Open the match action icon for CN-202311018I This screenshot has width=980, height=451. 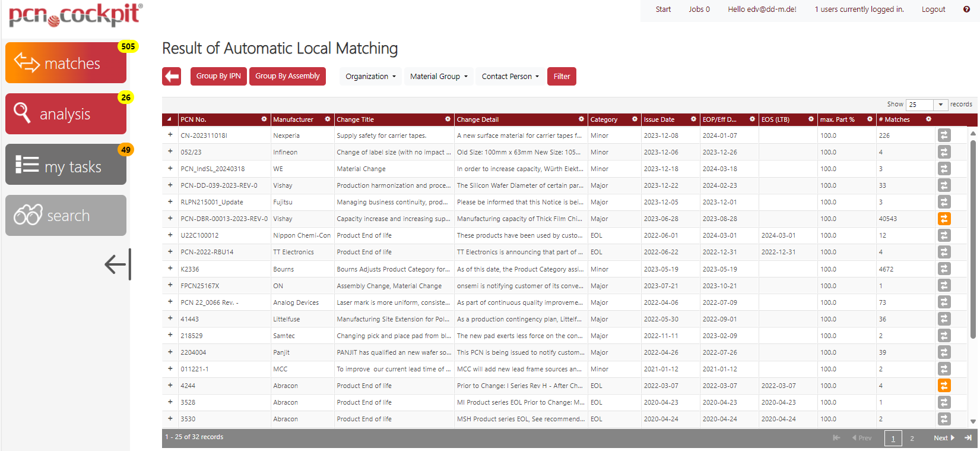[x=944, y=135]
